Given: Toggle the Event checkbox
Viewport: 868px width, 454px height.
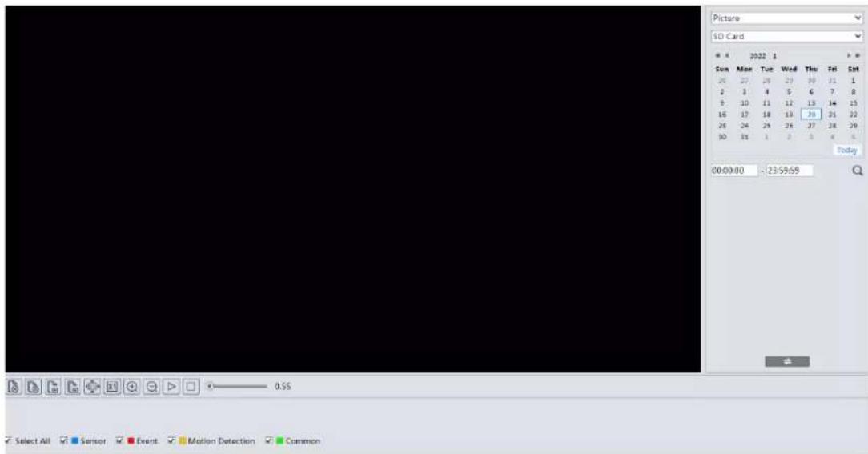Looking at the screenshot, I should click(119, 440).
